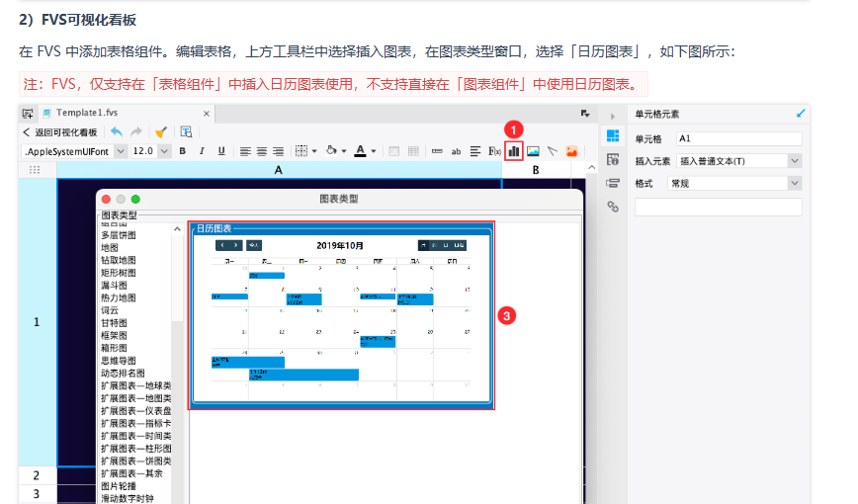Select 热力地图 chart type
Screen dimensions: 858x504
coord(119,298)
